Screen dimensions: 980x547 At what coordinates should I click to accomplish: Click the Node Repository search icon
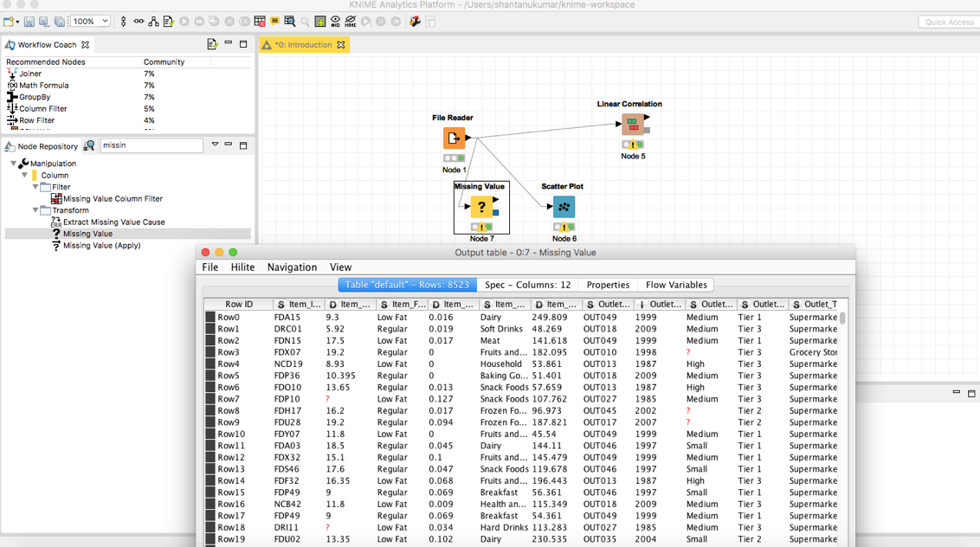point(89,146)
